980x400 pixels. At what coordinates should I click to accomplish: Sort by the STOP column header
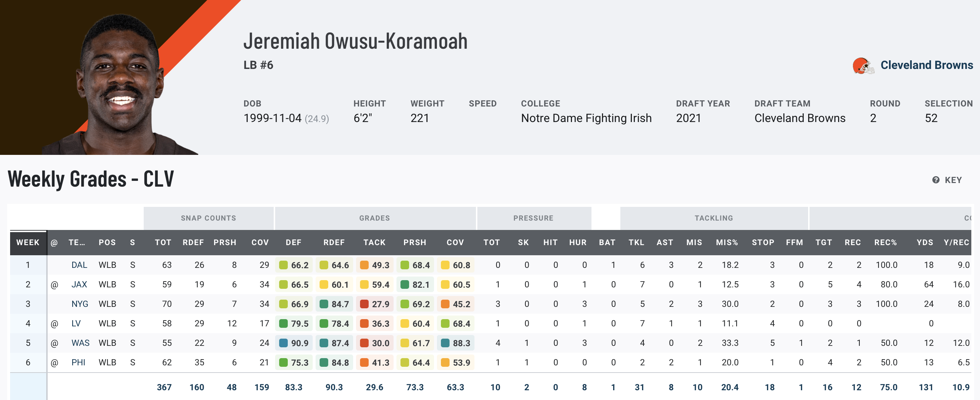click(x=763, y=243)
